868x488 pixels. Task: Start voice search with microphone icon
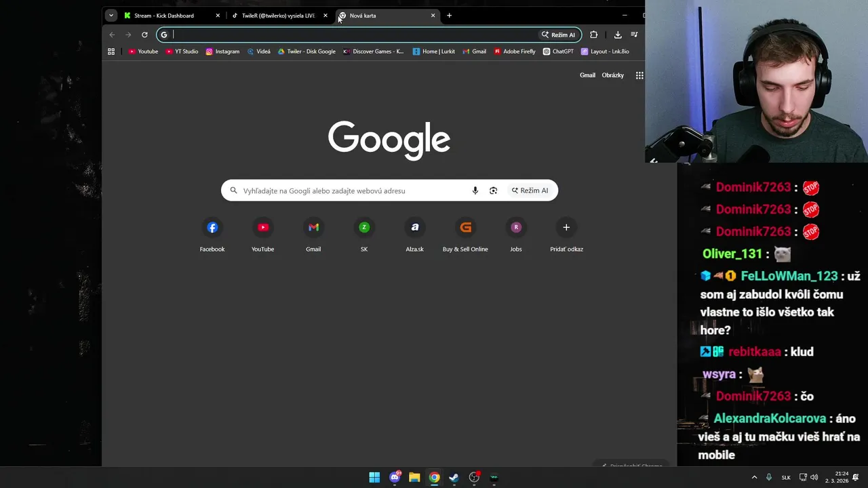pyautogui.click(x=475, y=190)
